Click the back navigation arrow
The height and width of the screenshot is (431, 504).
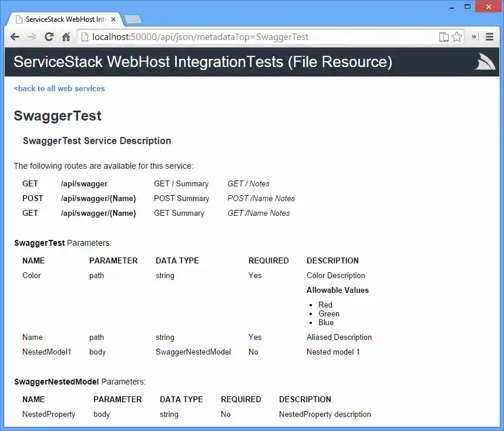point(15,36)
